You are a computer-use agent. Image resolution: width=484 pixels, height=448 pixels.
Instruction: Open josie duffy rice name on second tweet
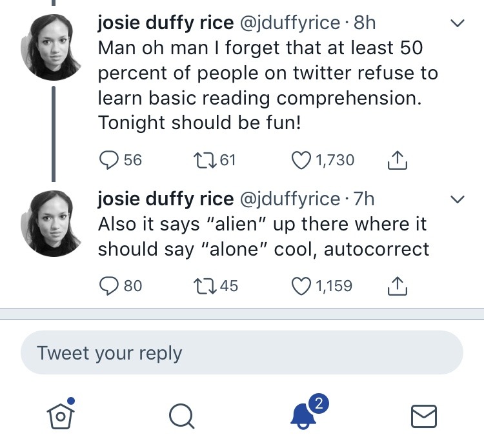tap(165, 199)
